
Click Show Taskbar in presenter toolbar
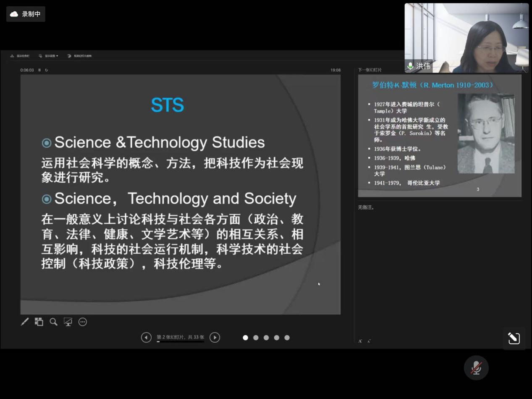20,56
